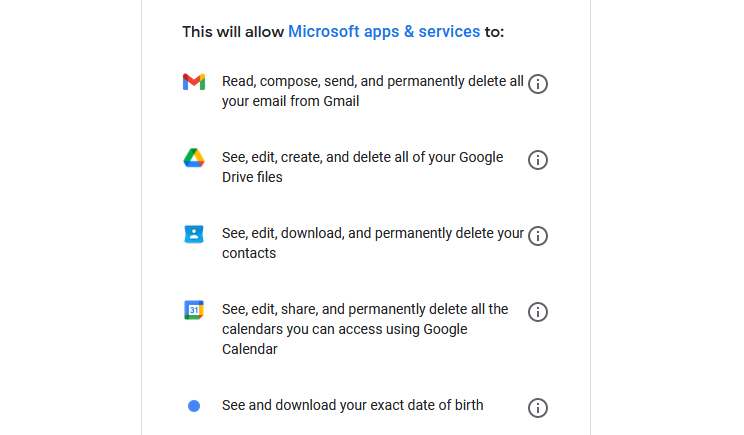Open the Microsoft apps & services link

click(384, 31)
